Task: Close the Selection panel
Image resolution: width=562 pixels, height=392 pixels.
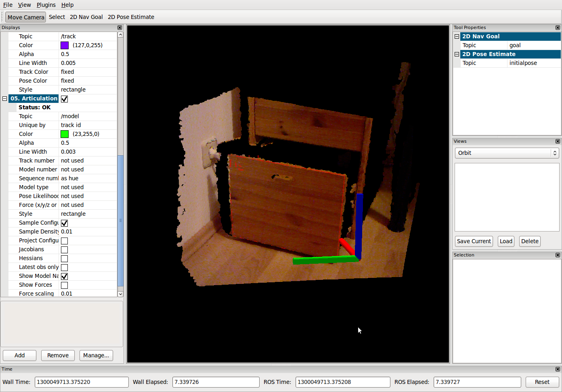Action: click(x=558, y=255)
